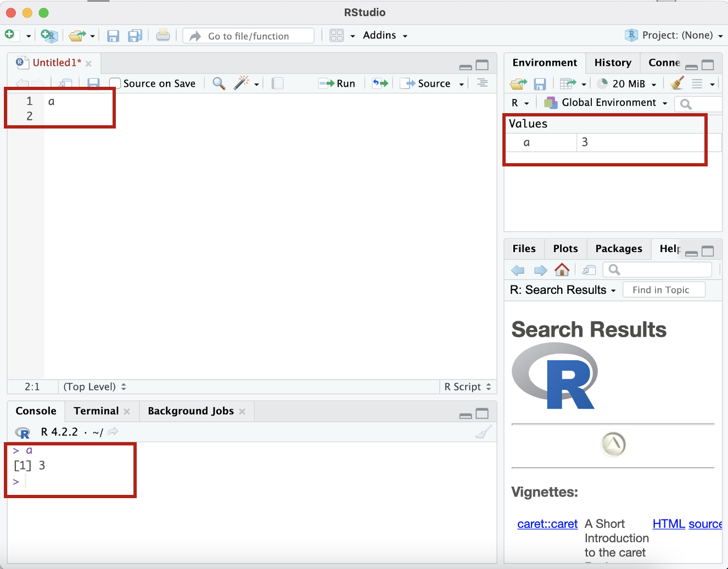Screen dimensions: 728x569
Task: Switch to History tab
Action: pos(613,63)
